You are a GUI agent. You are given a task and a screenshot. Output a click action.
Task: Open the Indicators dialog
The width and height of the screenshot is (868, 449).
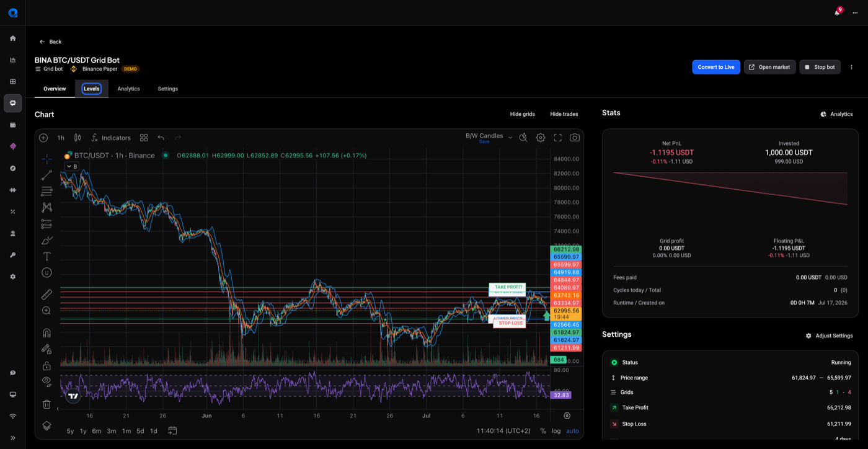110,138
